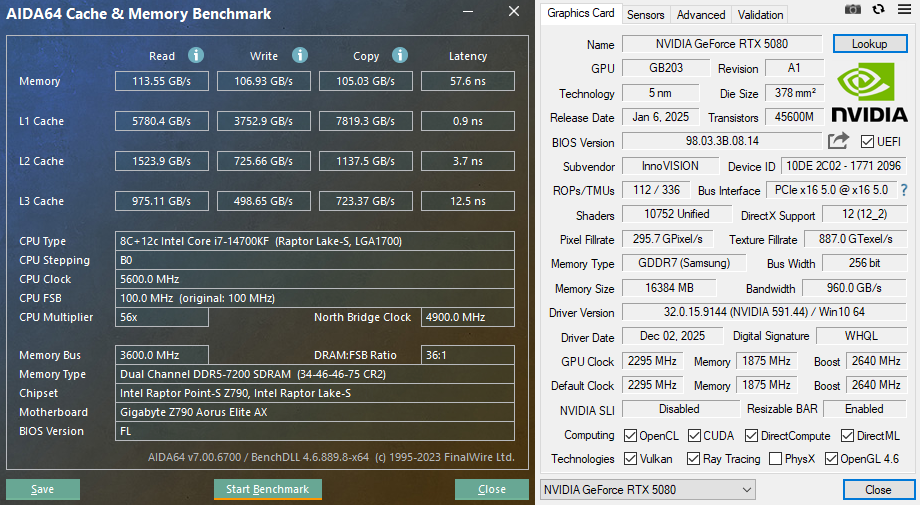This screenshot has width=920, height=505.
Task: Click the Device ID field 10DE 2C02
Action: pyautogui.click(x=844, y=166)
